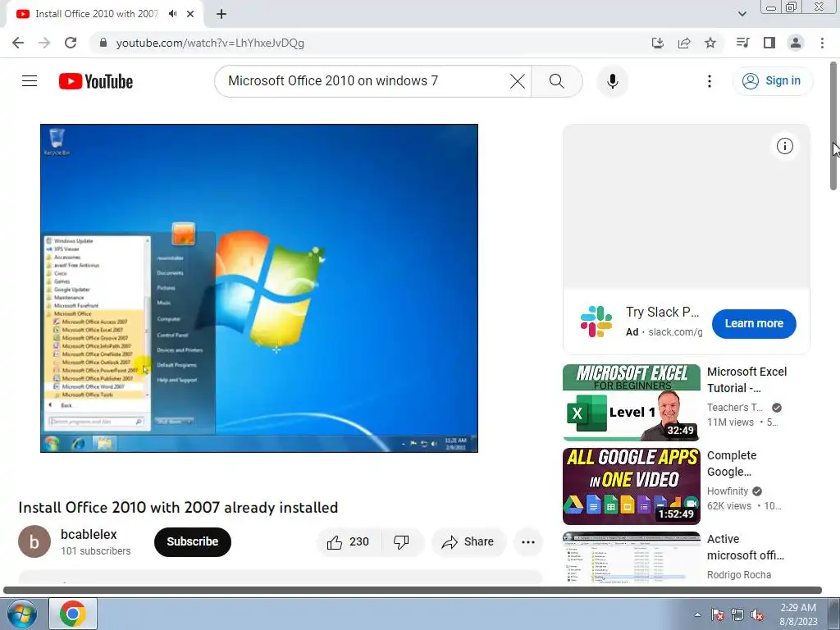
Task: Click the lock icon in address bar
Action: 103,43
